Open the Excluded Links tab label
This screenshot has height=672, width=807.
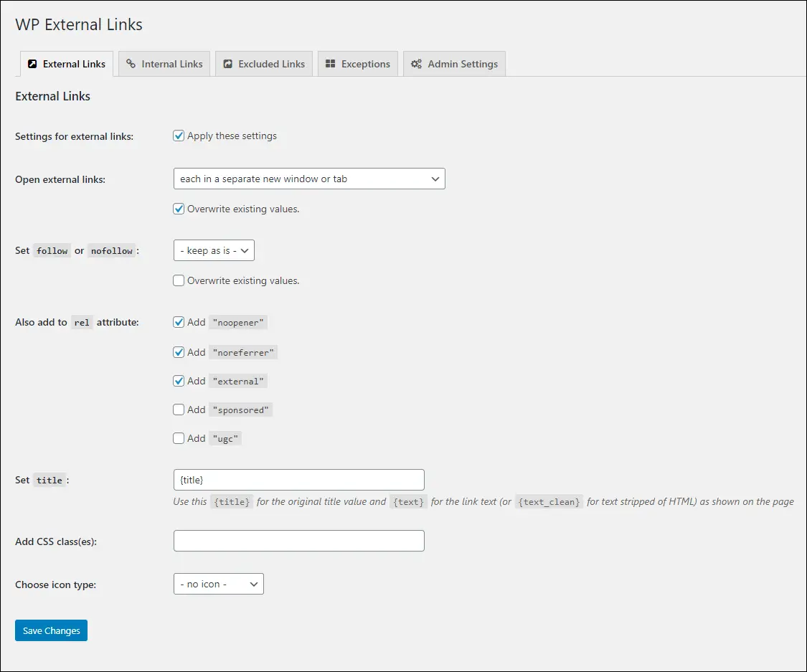[x=271, y=64]
